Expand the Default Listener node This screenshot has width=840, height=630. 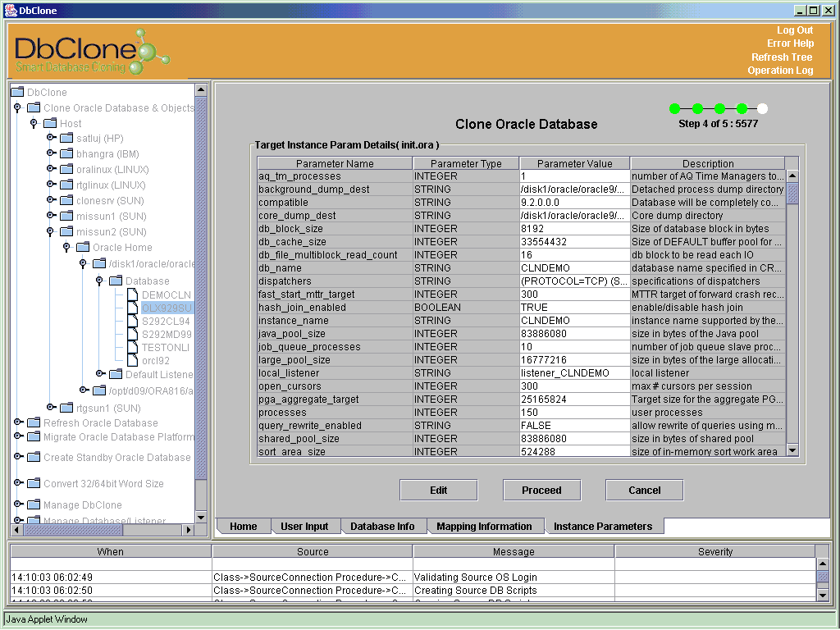tap(100, 373)
